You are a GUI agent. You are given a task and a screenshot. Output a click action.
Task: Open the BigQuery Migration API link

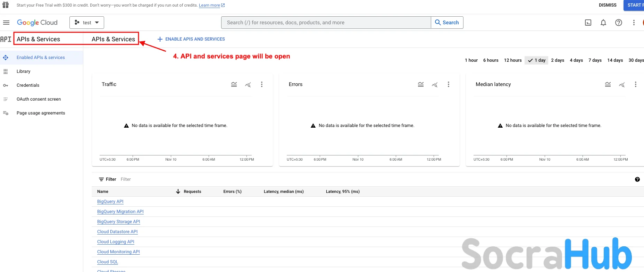120,212
